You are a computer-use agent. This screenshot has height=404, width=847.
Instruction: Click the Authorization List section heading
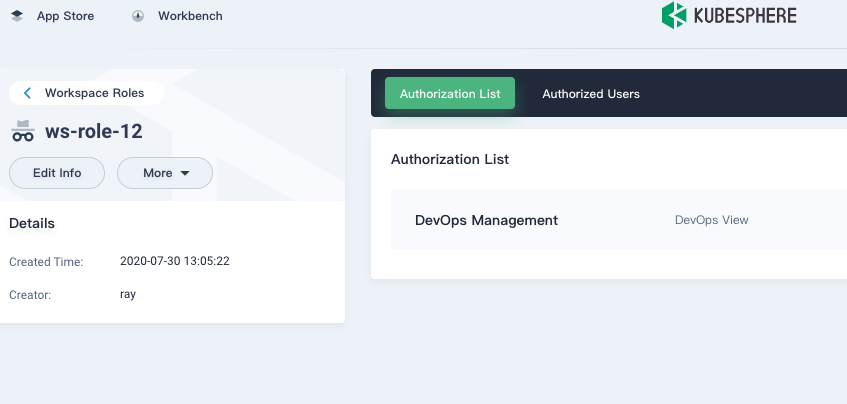[x=450, y=159]
